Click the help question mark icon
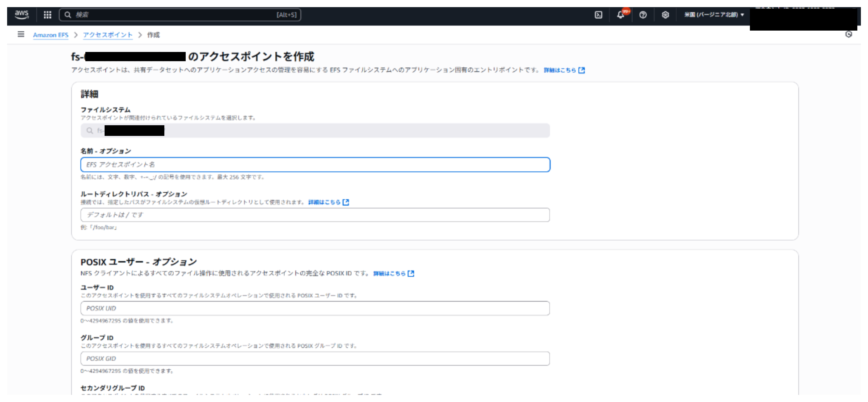868x402 pixels. [643, 15]
